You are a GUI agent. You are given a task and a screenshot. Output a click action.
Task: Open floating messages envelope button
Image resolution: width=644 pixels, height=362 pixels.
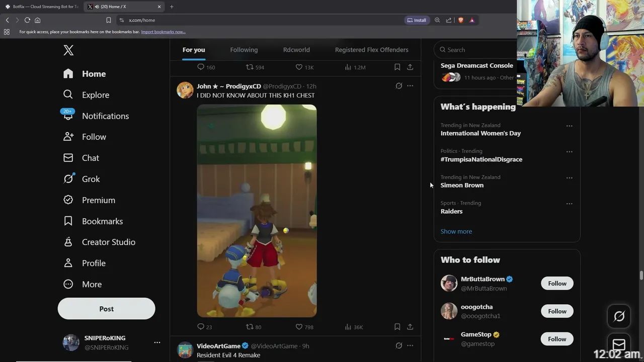point(619,344)
